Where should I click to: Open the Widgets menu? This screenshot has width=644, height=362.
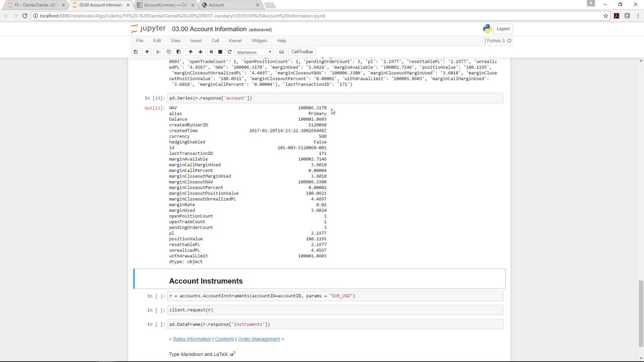pos(259,41)
